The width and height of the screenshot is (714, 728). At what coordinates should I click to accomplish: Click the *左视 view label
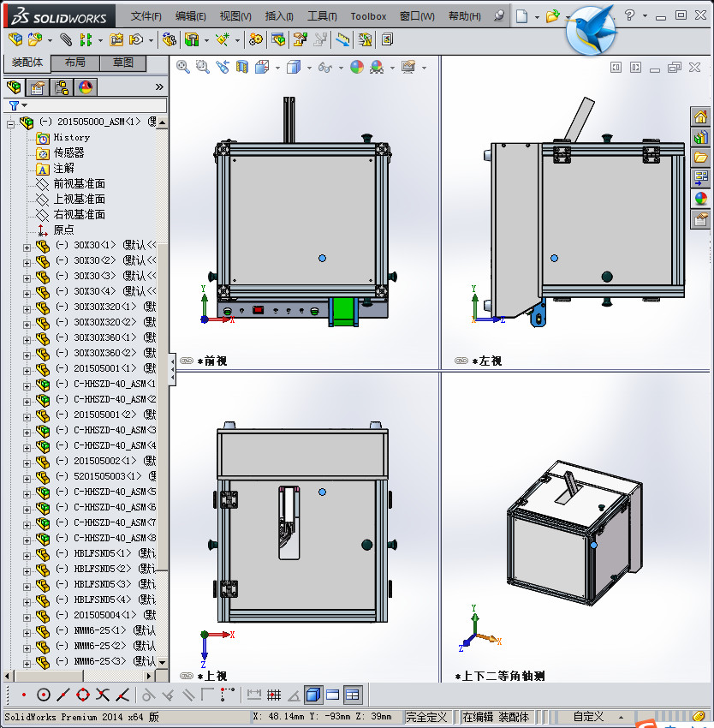tap(487, 361)
